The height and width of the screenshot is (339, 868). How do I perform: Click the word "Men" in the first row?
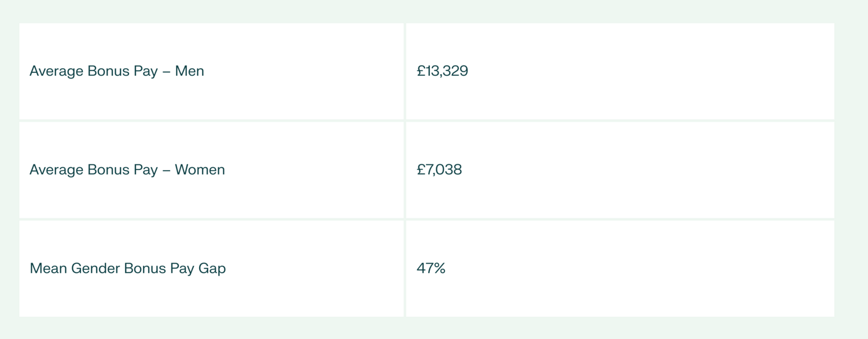(x=190, y=71)
